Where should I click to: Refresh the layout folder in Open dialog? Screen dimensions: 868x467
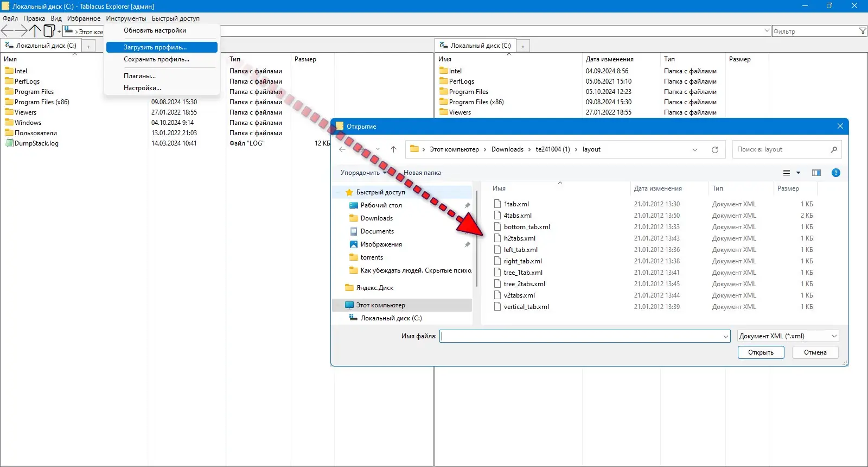click(715, 149)
